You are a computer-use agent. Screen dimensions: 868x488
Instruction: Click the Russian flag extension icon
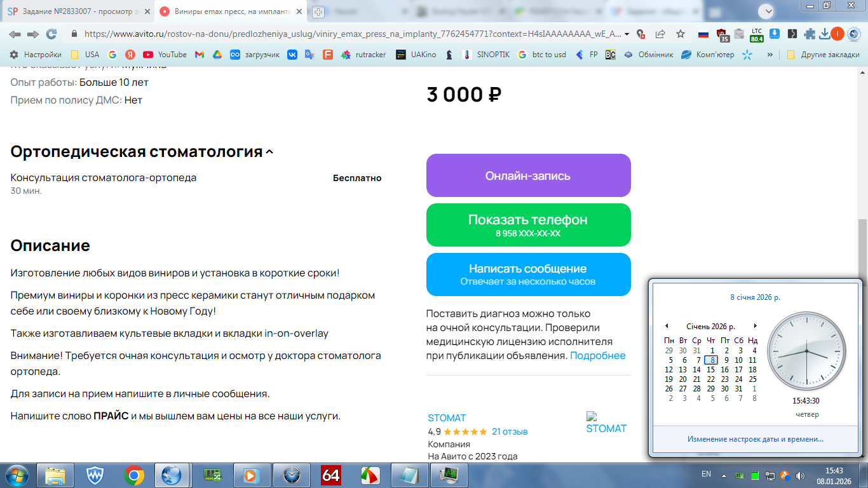[x=703, y=34]
